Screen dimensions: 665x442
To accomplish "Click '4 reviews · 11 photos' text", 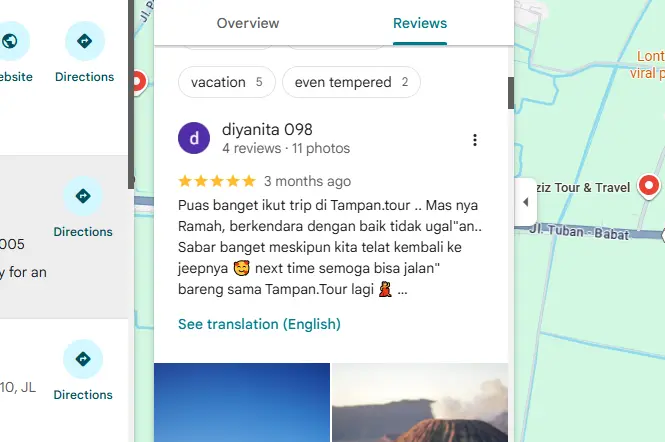I will (286, 148).
